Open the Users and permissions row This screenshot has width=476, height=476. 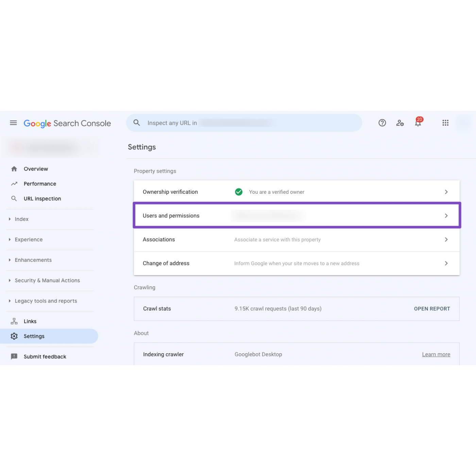296,216
